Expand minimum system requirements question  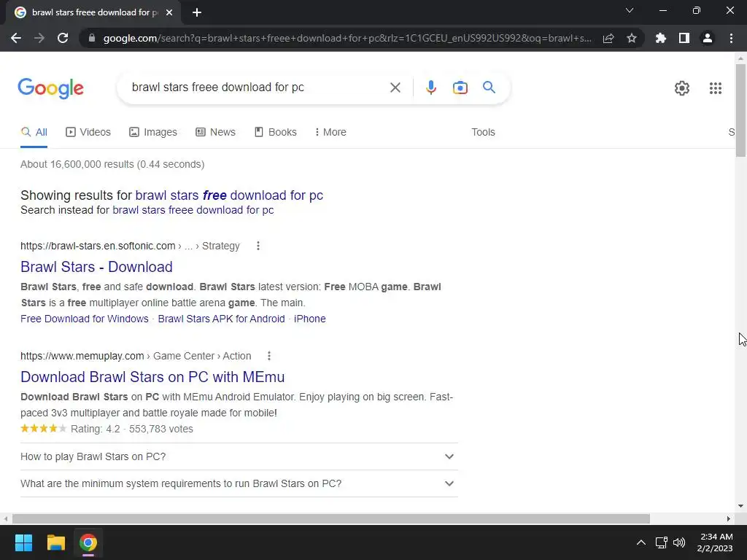click(x=239, y=483)
